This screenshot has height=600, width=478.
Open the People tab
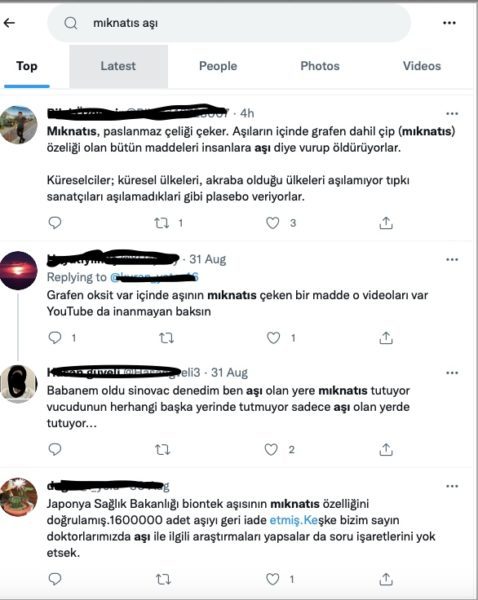pyautogui.click(x=218, y=66)
